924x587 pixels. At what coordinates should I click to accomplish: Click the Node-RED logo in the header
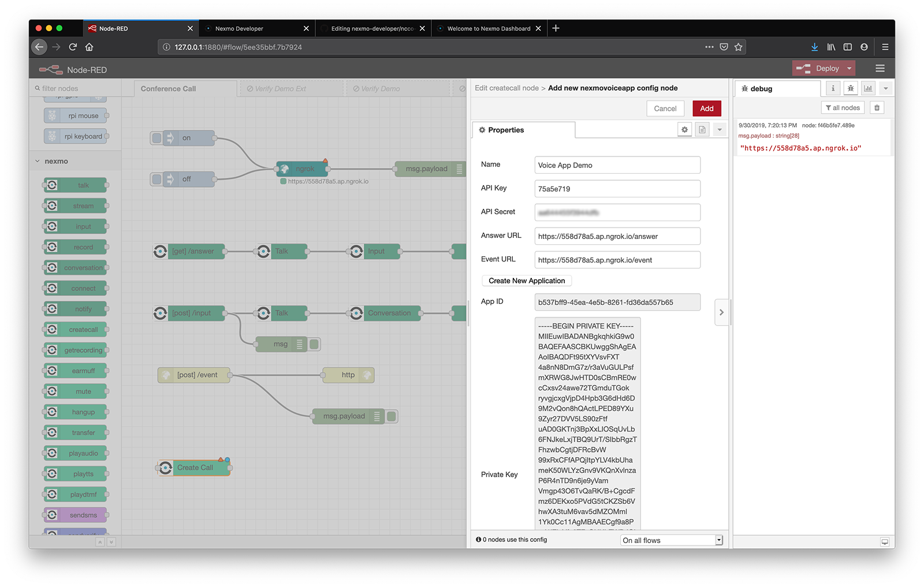click(x=51, y=70)
